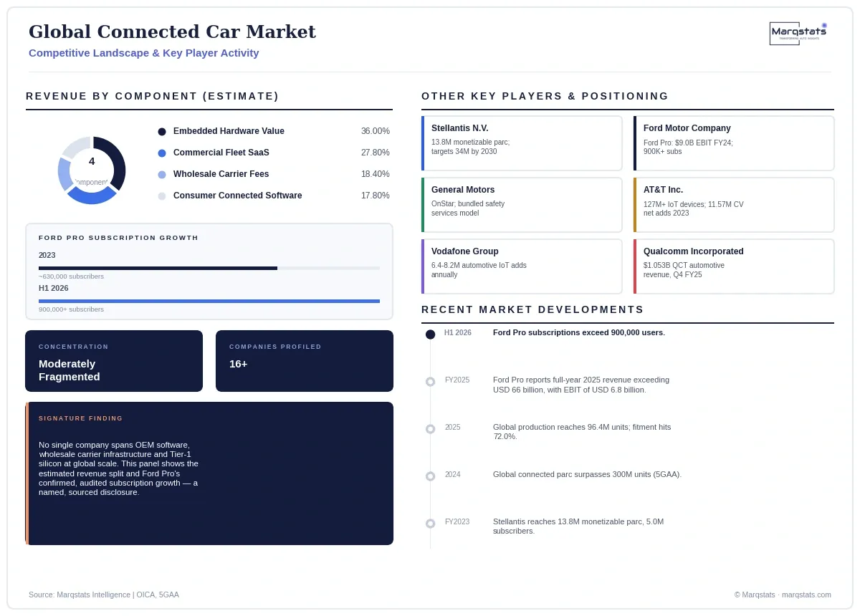Open the Ford Motor Company player card
Image resolution: width=860 pixels, height=616 pixels.
[734, 143]
